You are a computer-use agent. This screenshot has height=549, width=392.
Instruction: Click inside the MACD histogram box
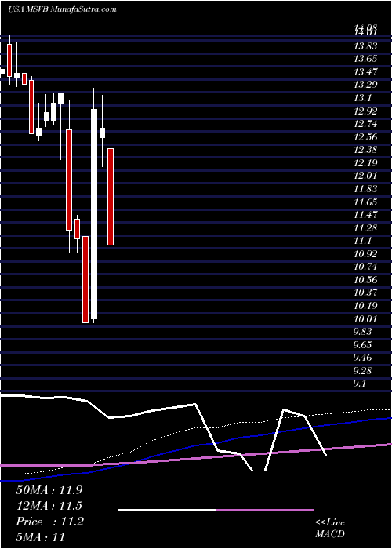pos(216,510)
